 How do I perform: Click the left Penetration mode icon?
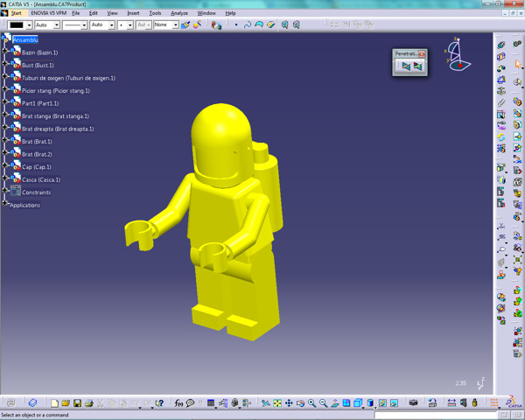coord(406,66)
